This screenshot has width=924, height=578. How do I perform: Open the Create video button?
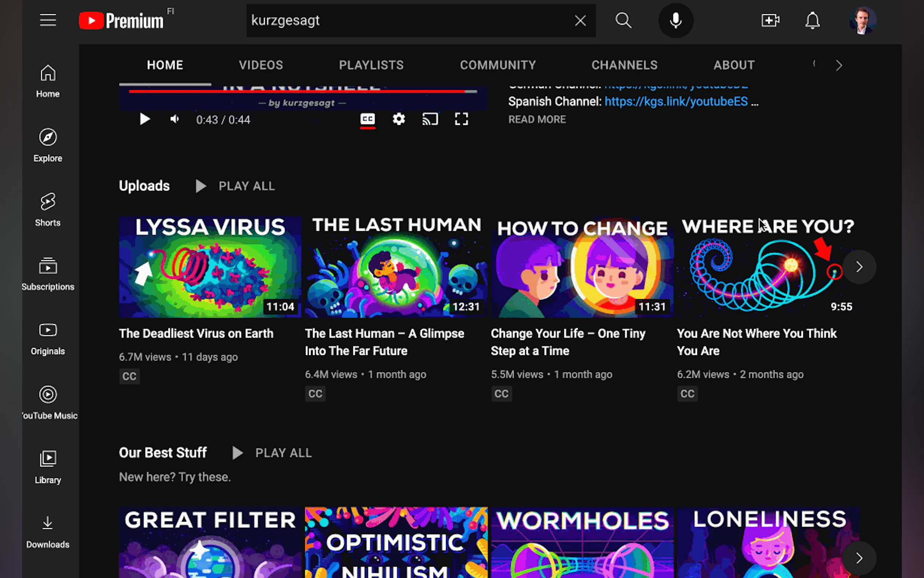770,21
